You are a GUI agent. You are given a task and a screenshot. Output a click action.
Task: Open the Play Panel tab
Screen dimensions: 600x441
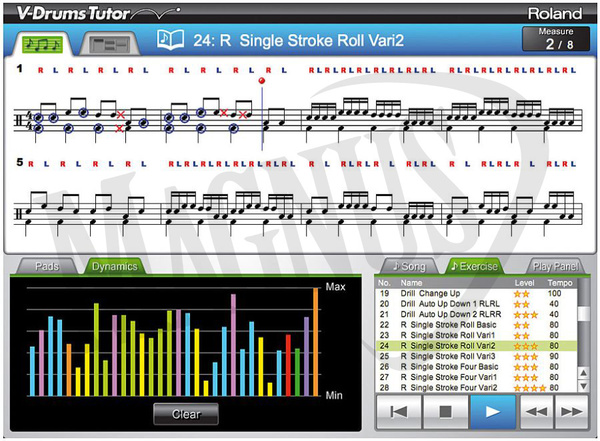pos(553,266)
